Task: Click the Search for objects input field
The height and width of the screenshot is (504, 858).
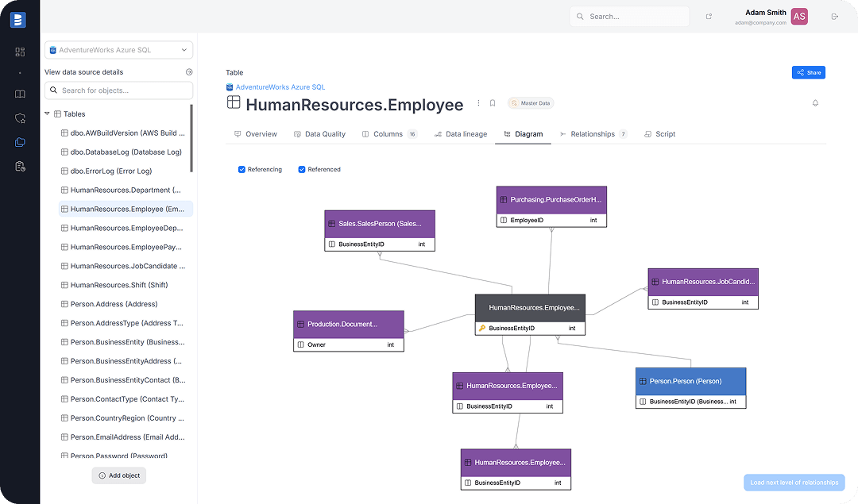Action: [119, 90]
